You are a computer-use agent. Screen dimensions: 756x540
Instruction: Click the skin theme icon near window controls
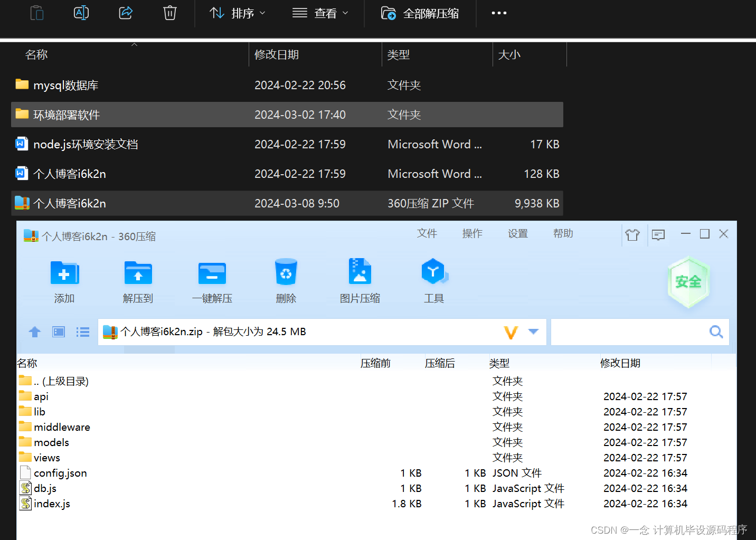pos(633,234)
